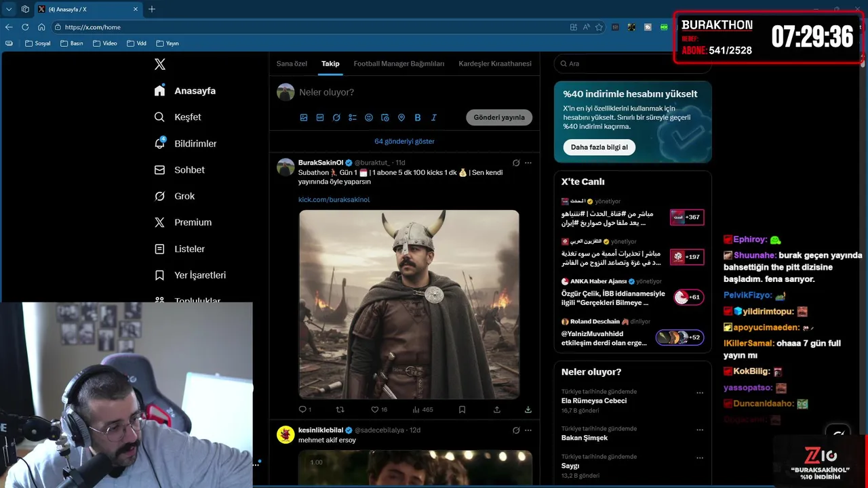The width and height of the screenshot is (868, 488).
Task: Open more options on BurakSakinOl's post
Action: pos(528,163)
